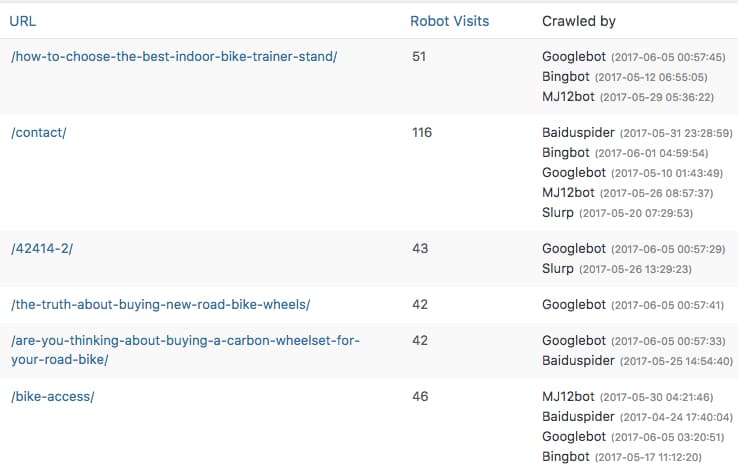
Task: Sort table by Robot Visits header
Action: pyautogui.click(x=449, y=21)
